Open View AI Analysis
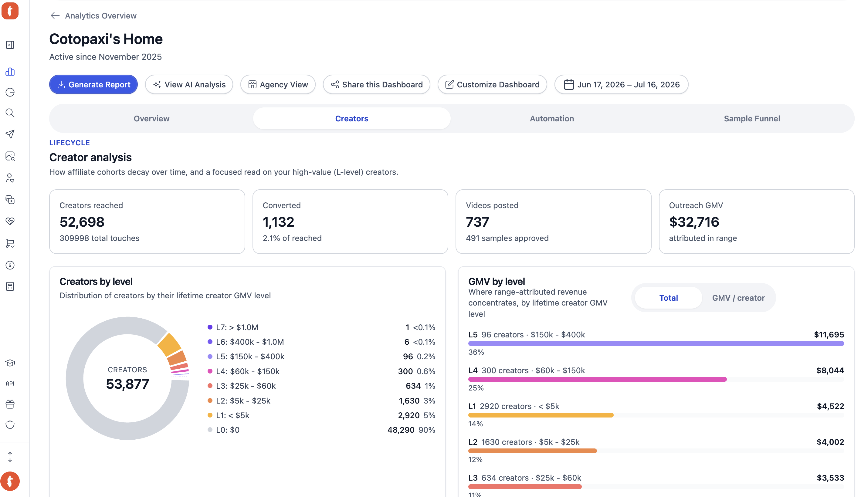868x497 pixels. (x=189, y=84)
